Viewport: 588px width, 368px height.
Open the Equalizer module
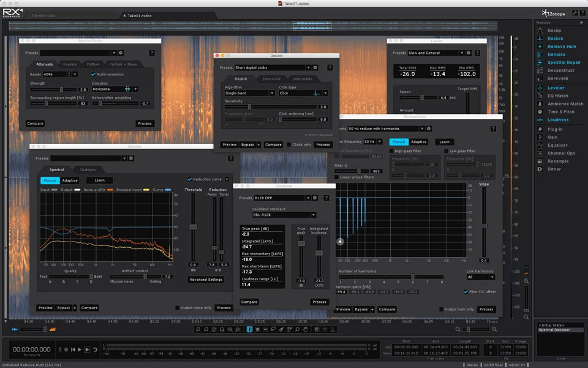(x=557, y=145)
